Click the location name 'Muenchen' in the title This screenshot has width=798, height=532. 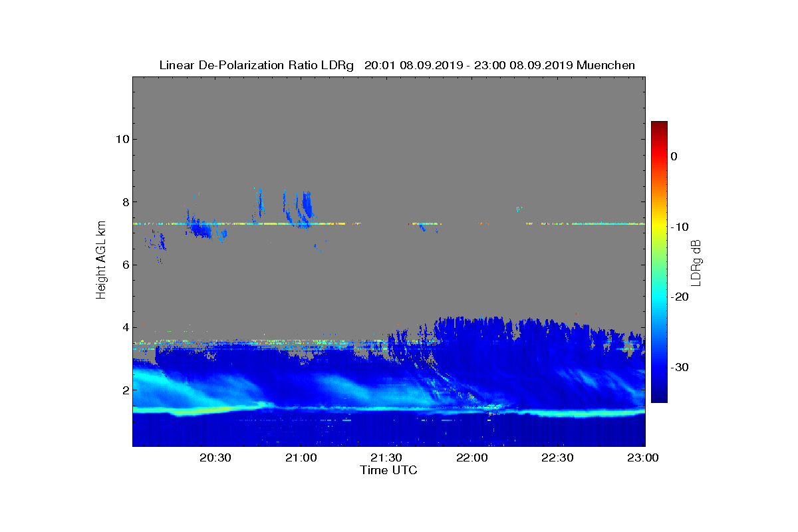pos(606,65)
